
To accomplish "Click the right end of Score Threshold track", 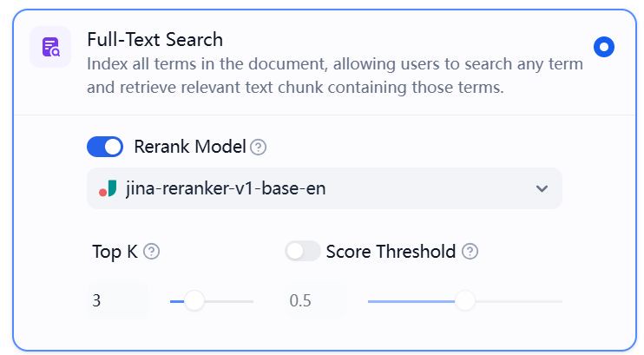I will pos(558,301).
